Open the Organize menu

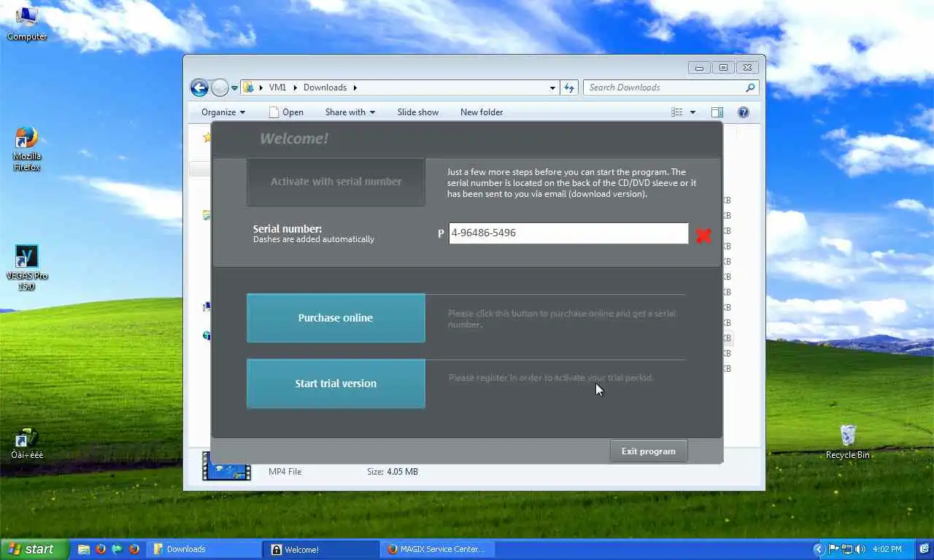coord(223,112)
